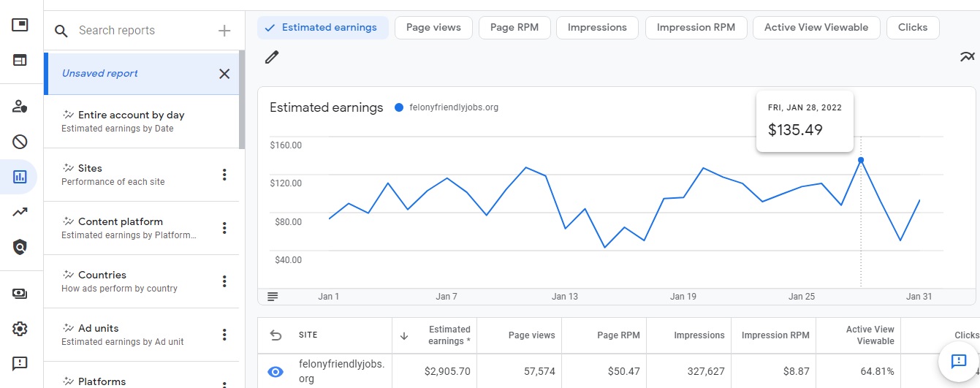
Task: Click the undo arrow in table header
Action: tap(276, 335)
